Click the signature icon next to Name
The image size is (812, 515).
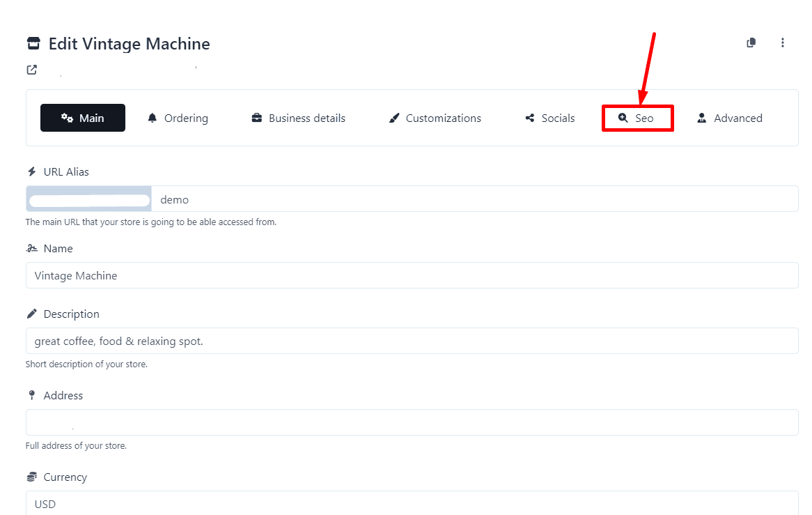(x=31, y=248)
